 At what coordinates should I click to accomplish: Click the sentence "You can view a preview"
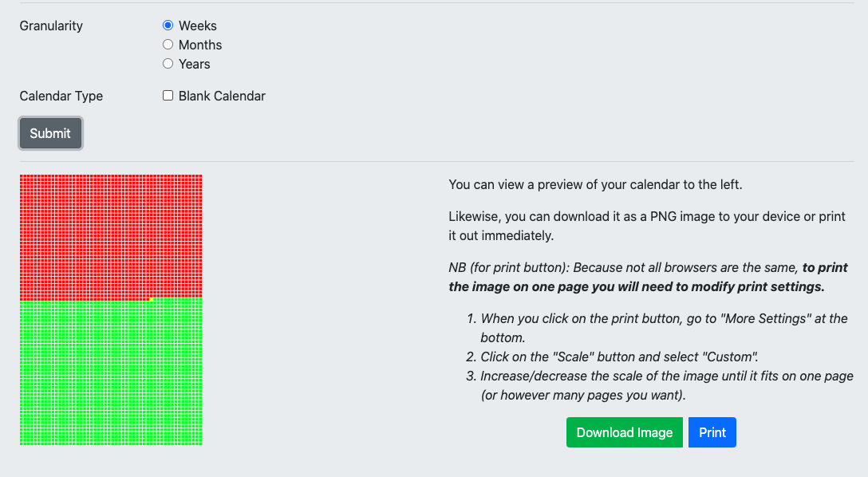tap(595, 185)
